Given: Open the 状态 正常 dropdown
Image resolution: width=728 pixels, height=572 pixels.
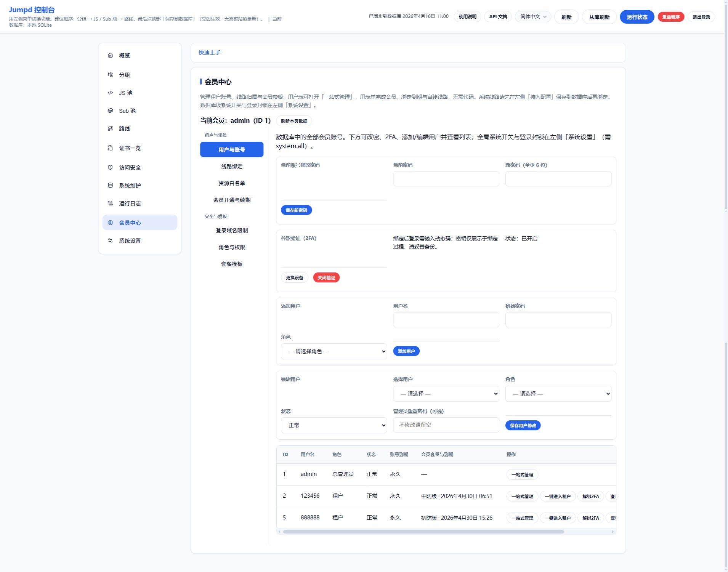Looking at the screenshot, I should pos(334,425).
